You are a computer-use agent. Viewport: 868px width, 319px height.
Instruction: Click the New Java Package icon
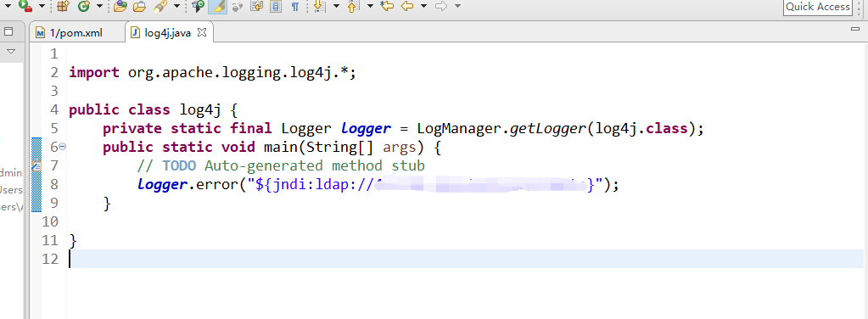tap(63, 7)
